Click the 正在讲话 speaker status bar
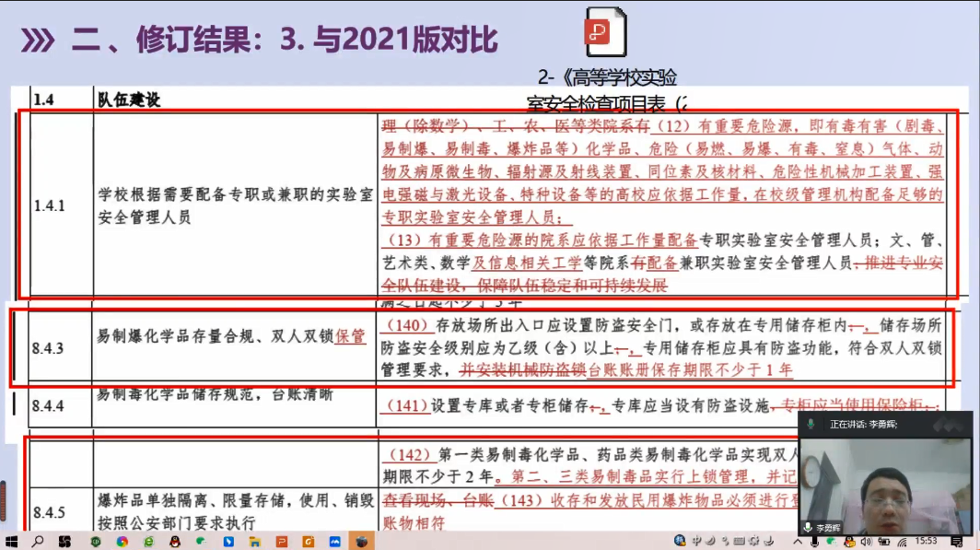The width and height of the screenshot is (980, 550). click(x=884, y=424)
